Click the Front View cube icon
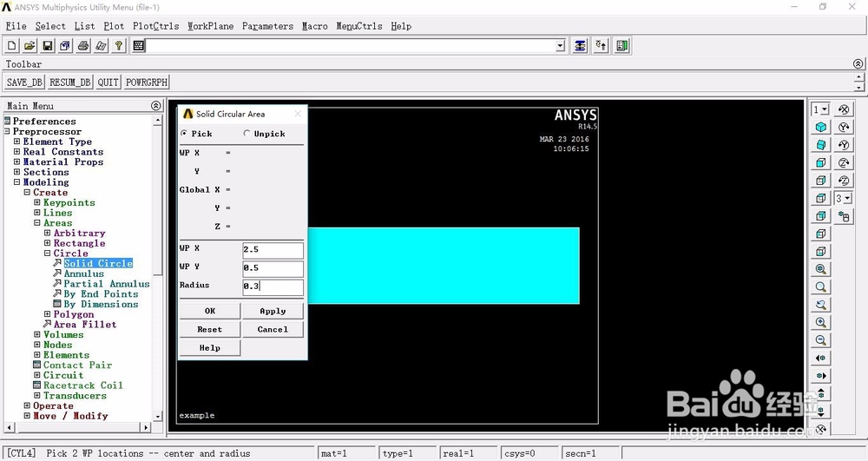 [x=820, y=162]
